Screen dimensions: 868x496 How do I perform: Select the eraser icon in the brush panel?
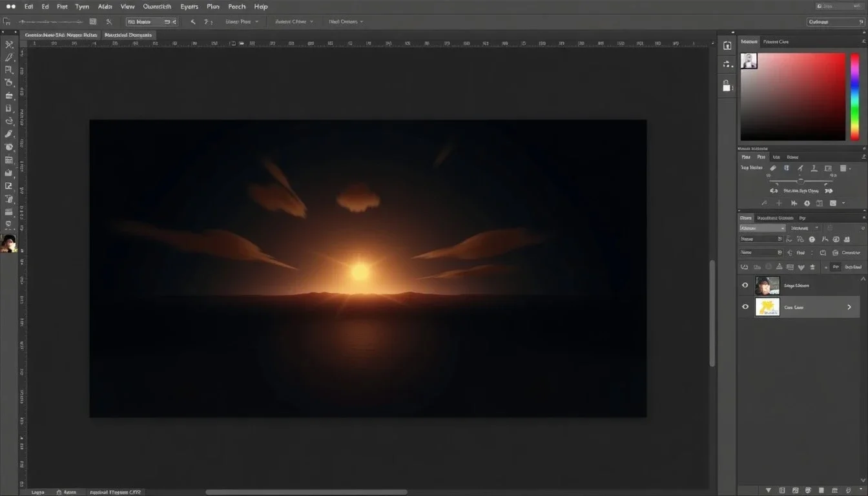coord(774,168)
